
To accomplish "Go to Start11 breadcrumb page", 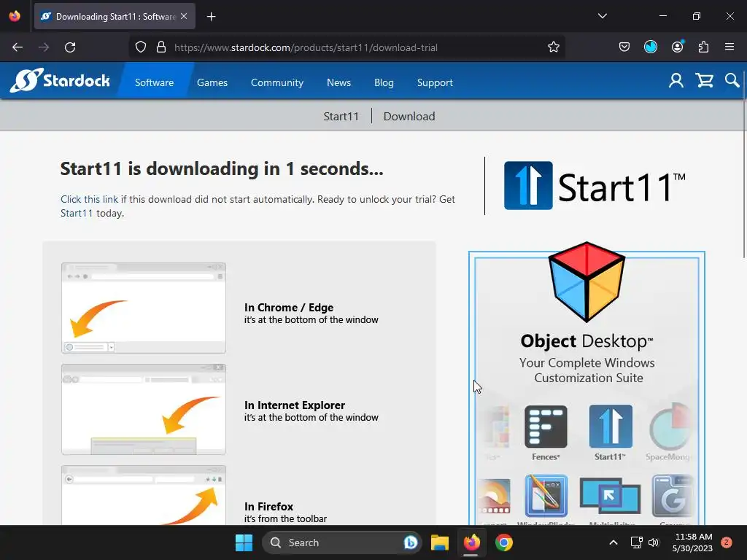I will point(341,116).
